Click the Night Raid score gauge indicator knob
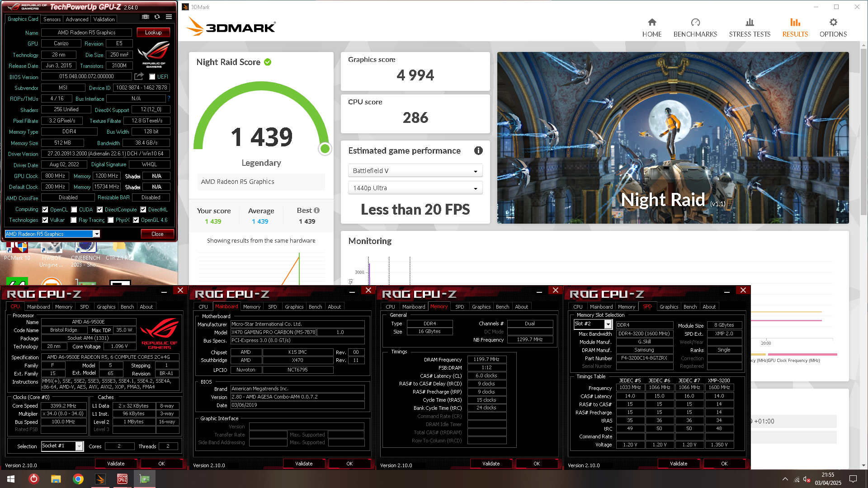 (325, 149)
